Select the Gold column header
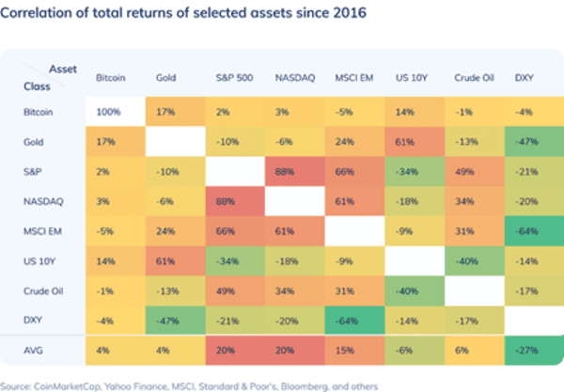564x392 pixels. [166, 77]
